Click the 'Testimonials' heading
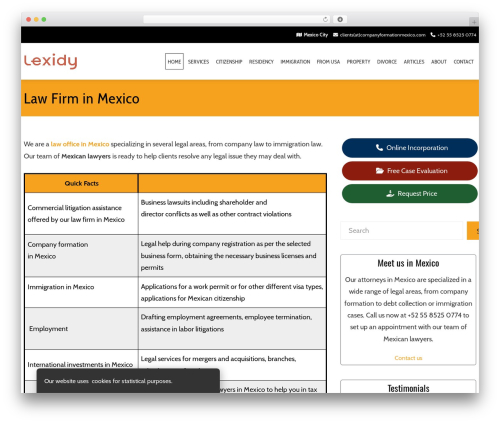 pyautogui.click(x=408, y=388)
